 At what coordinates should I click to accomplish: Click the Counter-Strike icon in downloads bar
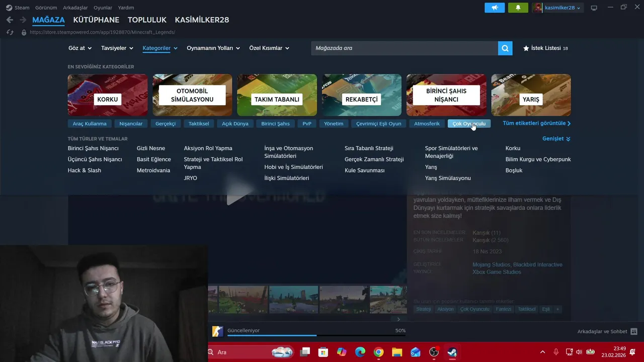(x=217, y=331)
